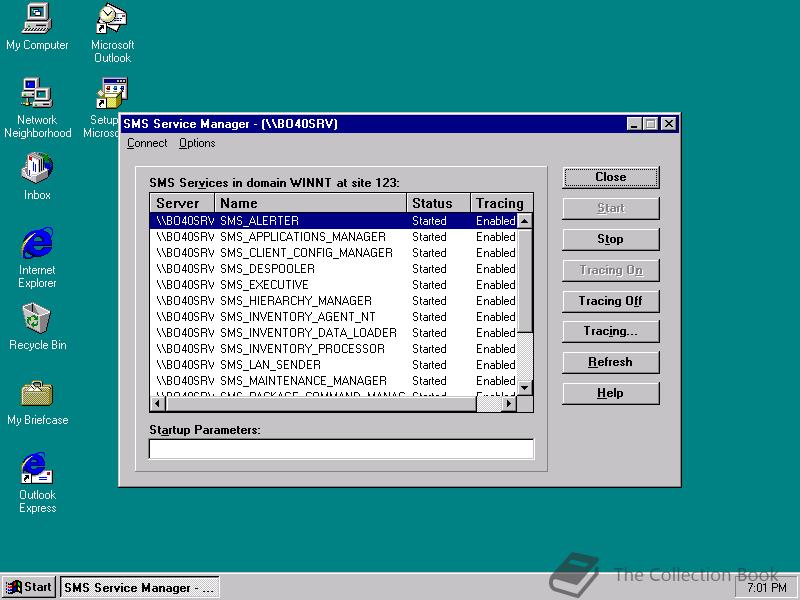Click the horizontal scrollbar thumb
This screenshot has height=600, width=800.
pyautogui.click(x=321, y=404)
